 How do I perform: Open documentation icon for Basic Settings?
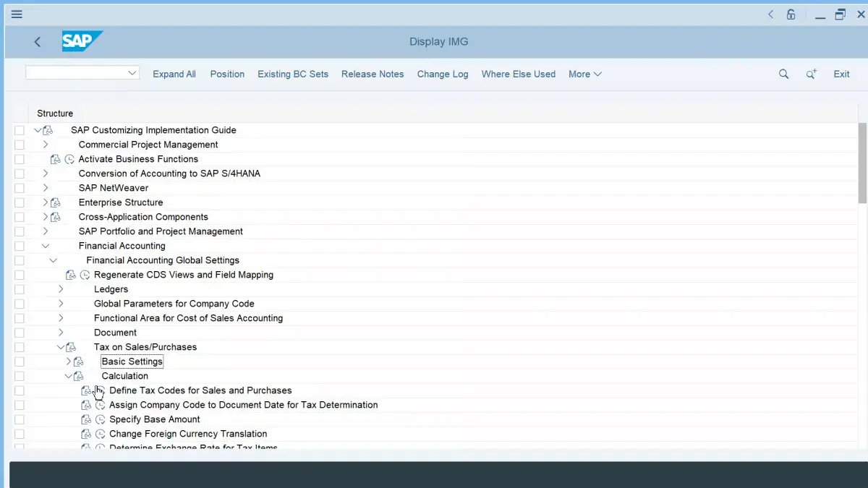pyautogui.click(x=79, y=361)
